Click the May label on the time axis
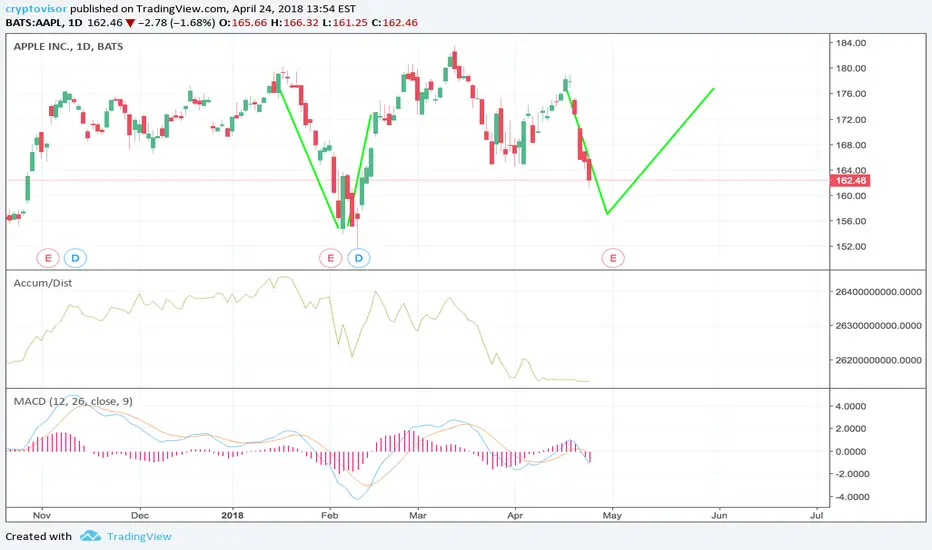 click(x=612, y=516)
